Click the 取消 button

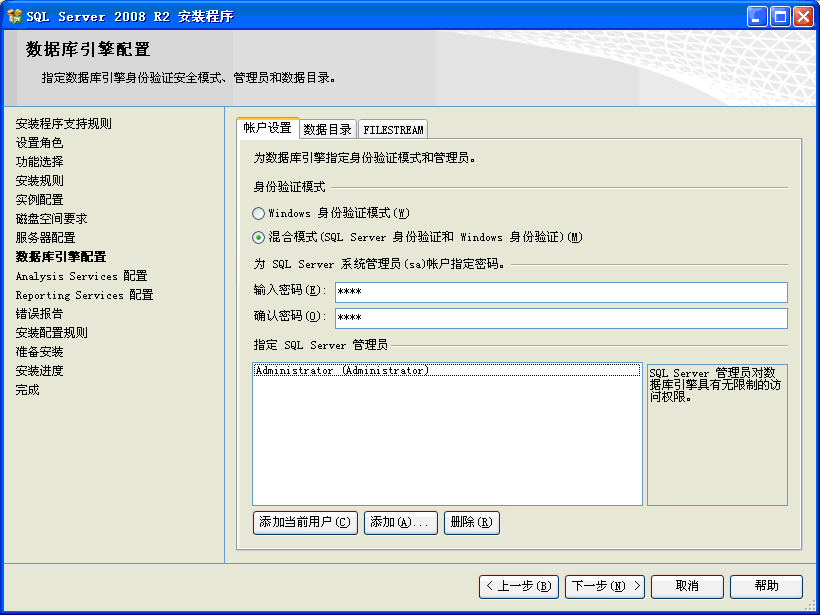click(x=687, y=586)
